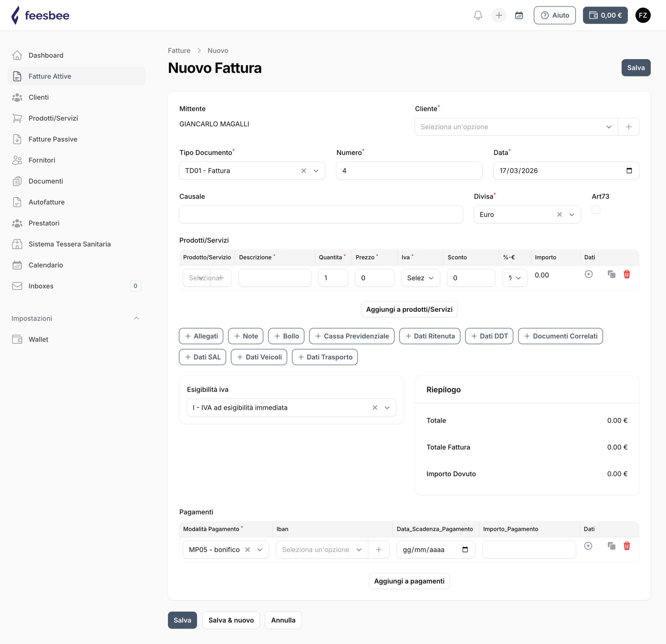
Task: Expand the Iva select dropdown
Action: 420,278
